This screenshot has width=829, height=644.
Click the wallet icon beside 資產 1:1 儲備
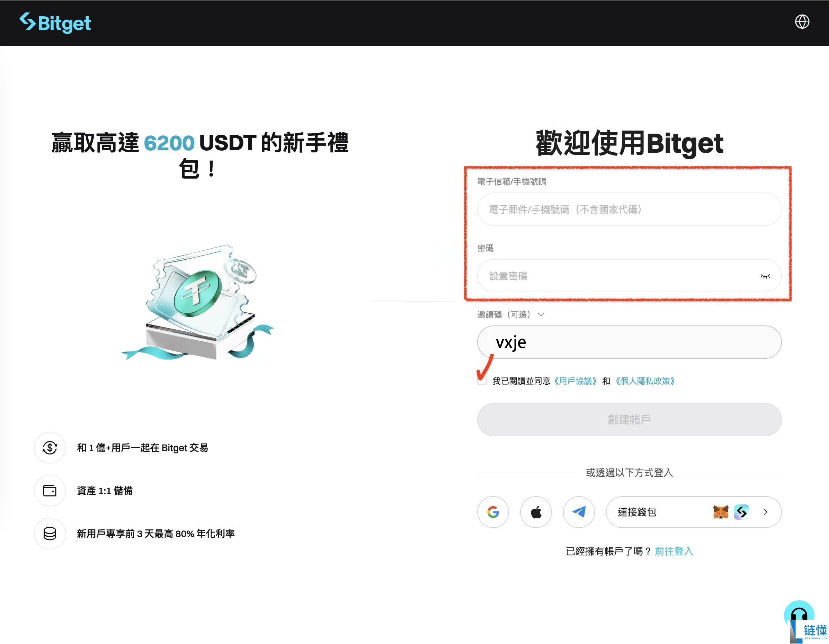click(50, 490)
